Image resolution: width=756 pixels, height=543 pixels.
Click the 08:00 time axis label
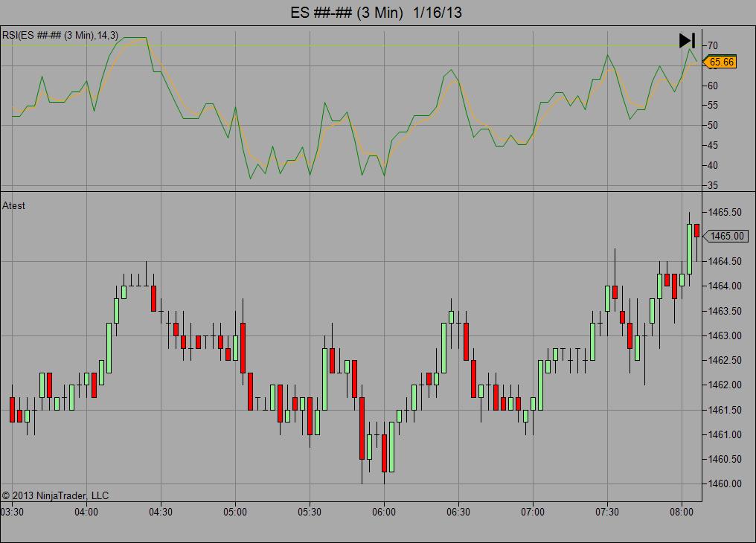coord(682,512)
